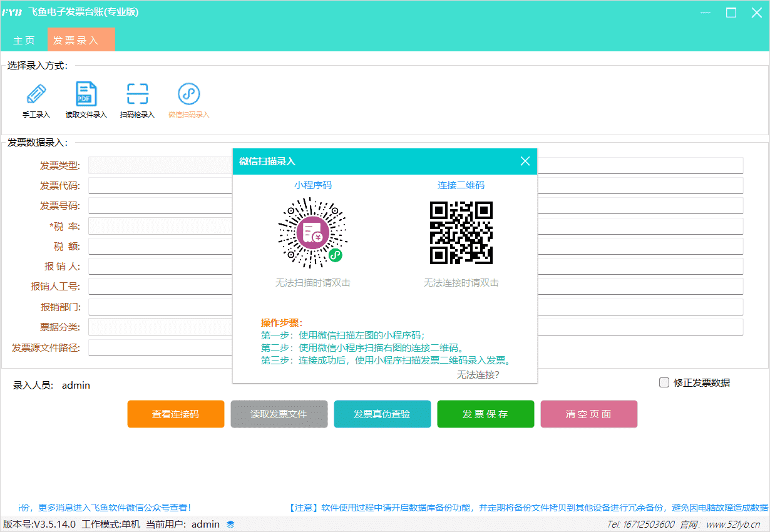The image size is (770, 532).
Task: Open the 无法连接? link
Action: click(x=478, y=375)
